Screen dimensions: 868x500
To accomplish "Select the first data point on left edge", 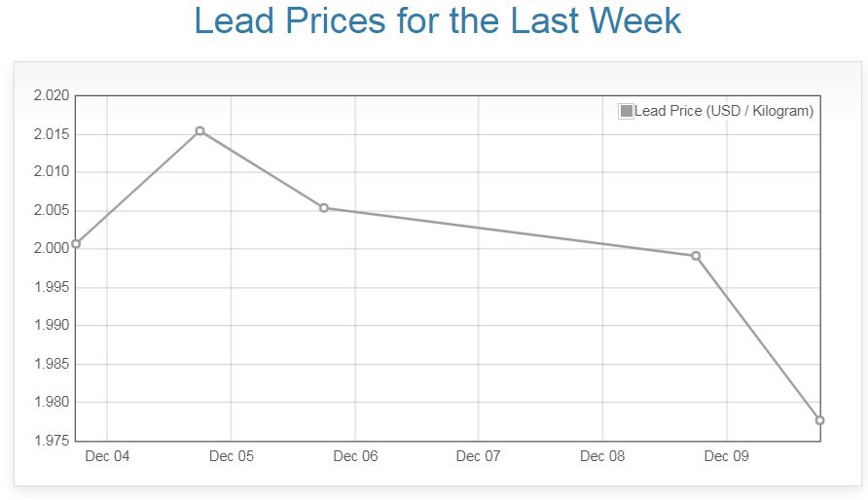I will coord(76,244).
